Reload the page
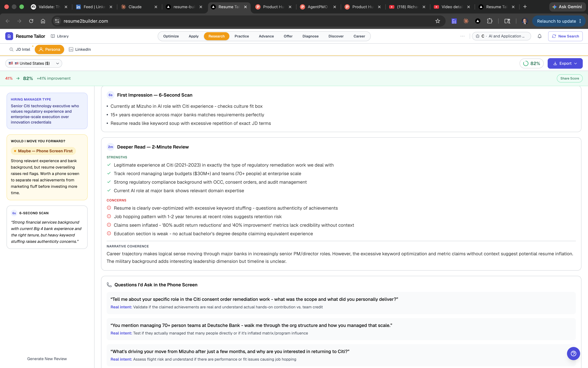Viewport: 588px width, 368px height. (31, 21)
